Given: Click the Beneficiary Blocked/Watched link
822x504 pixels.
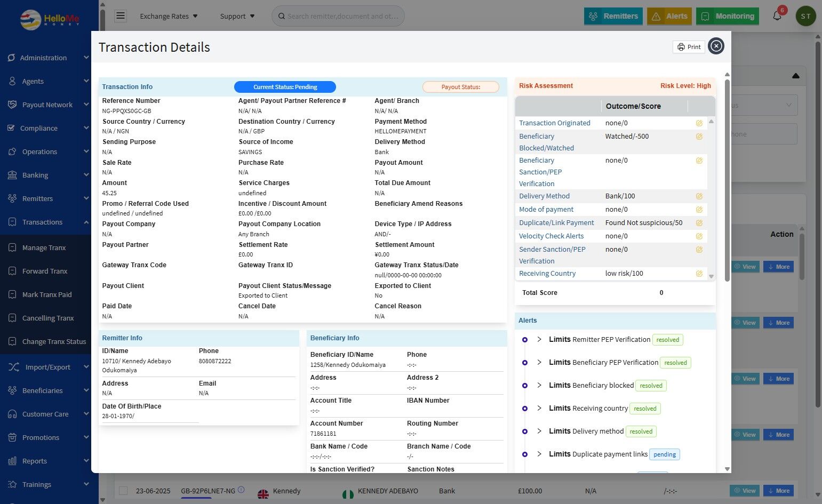Looking at the screenshot, I should [x=546, y=142].
